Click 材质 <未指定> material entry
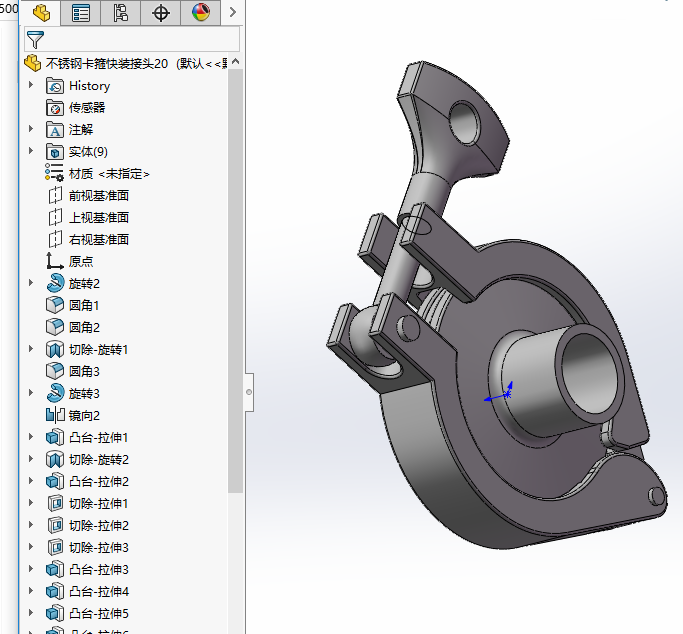 coord(108,174)
